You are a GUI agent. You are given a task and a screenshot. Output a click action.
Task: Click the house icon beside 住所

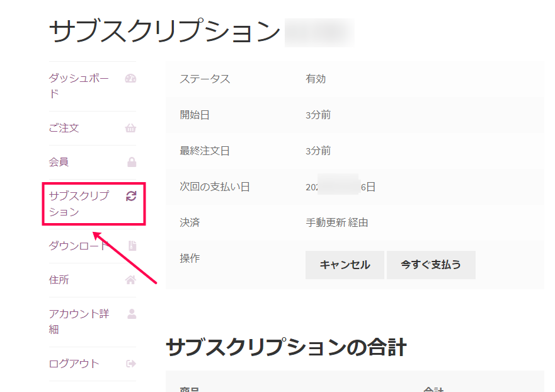point(130,280)
